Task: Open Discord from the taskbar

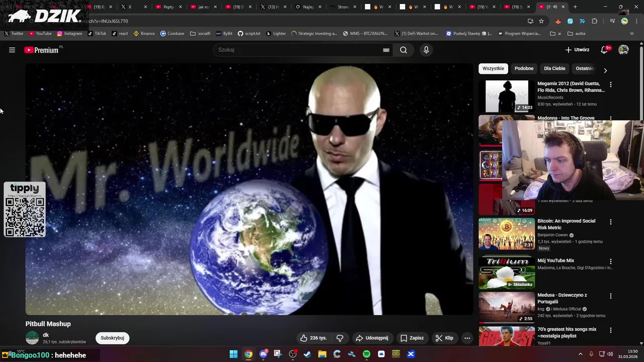Action: [x=263, y=354]
